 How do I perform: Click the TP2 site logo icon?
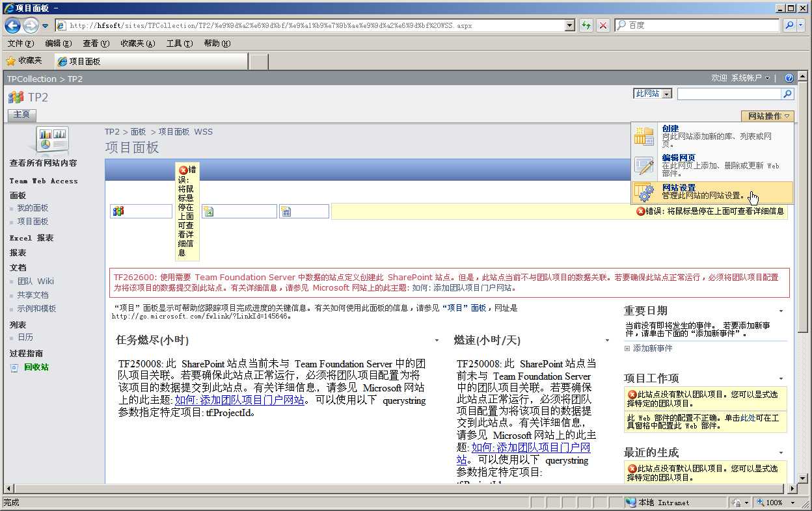[x=16, y=98]
